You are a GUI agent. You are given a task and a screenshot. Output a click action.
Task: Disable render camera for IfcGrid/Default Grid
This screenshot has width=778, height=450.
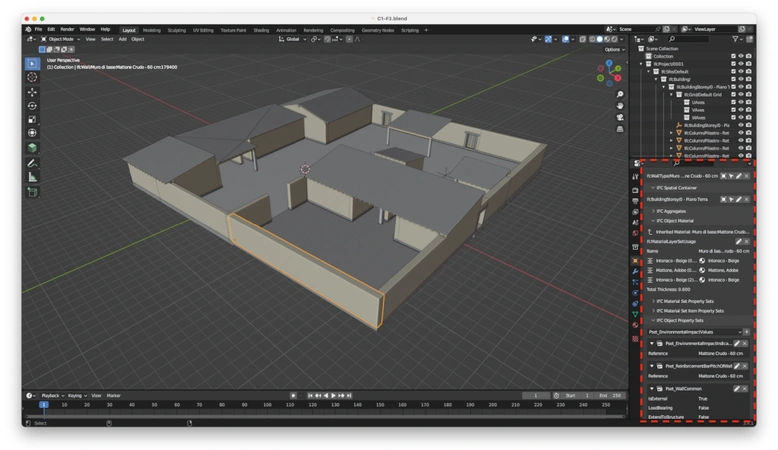point(748,95)
